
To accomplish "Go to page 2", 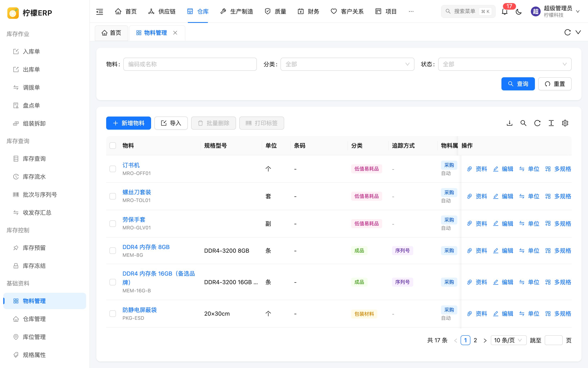I will (475, 340).
